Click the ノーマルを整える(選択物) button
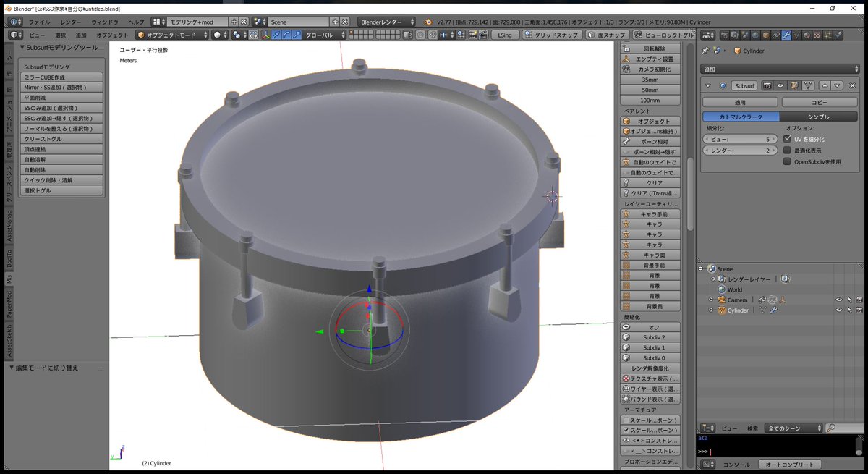Image resolution: width=868 pixels, height=474 pixels. 61,128
